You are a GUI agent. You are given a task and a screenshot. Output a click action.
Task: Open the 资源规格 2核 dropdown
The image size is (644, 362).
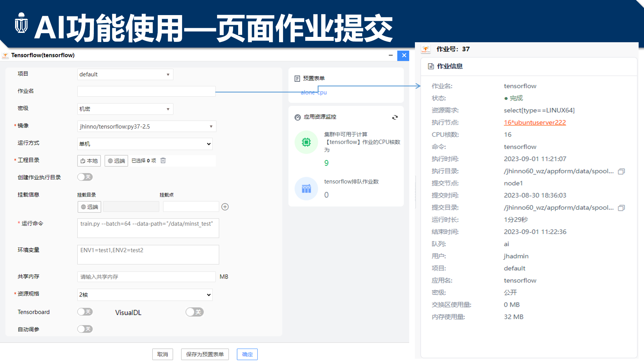(x=145, y=295)
